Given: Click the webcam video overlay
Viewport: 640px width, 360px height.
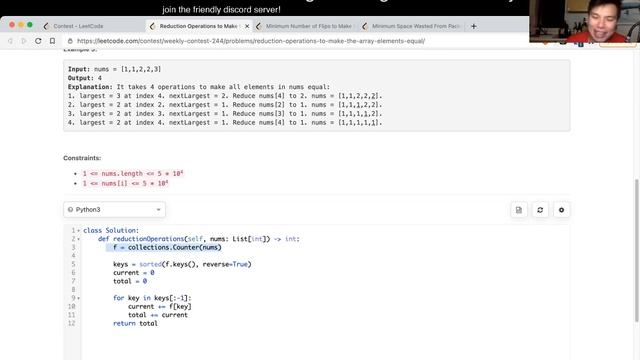Looking at the screenshot, I should [x=584, y=21].
